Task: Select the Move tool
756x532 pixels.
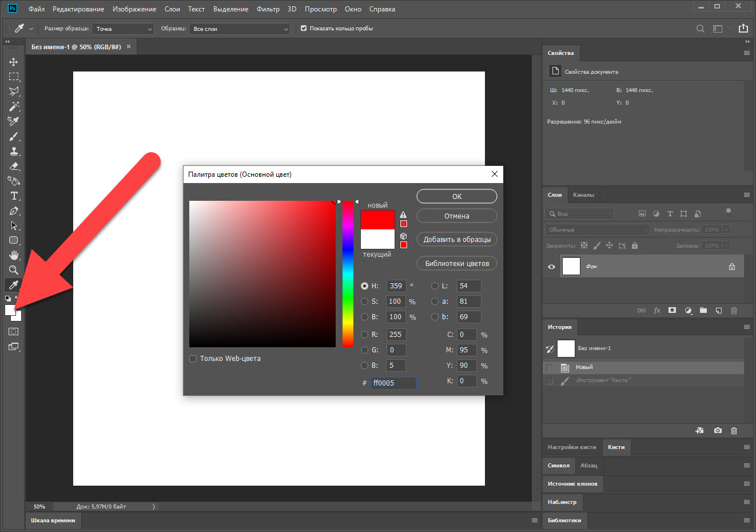Action: (x=14, y=62)
